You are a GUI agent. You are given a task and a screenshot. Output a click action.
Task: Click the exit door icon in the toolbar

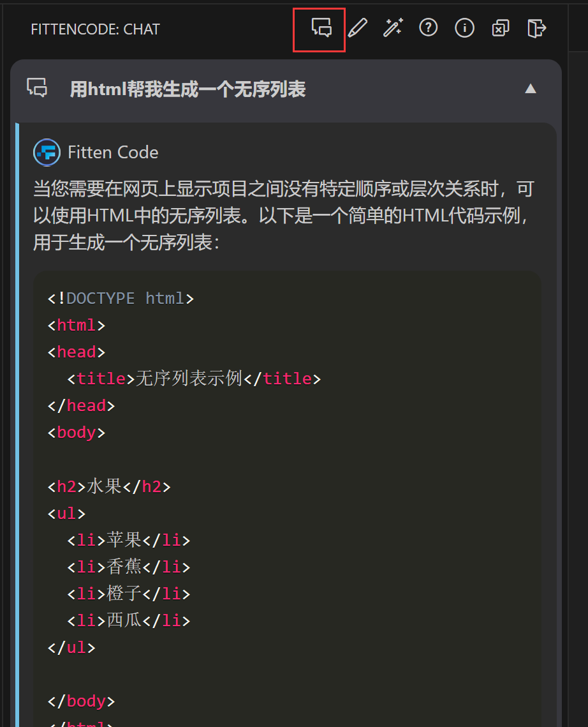[x=536, y=28]
